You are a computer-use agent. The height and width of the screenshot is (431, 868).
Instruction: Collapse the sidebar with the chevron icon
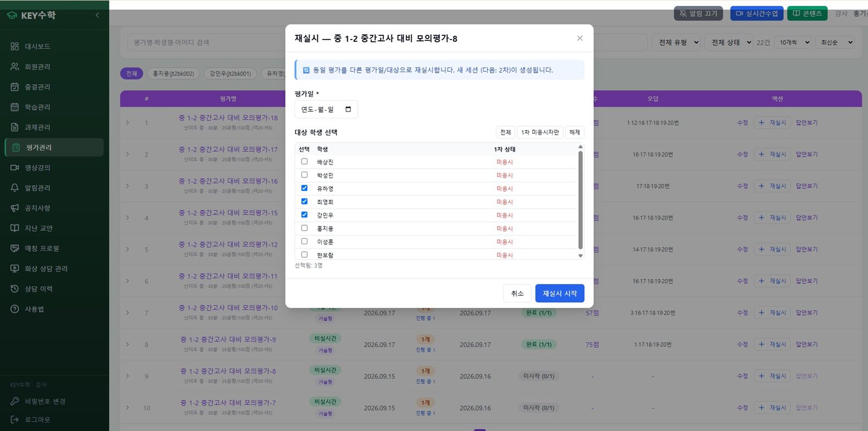coord(97,15)
